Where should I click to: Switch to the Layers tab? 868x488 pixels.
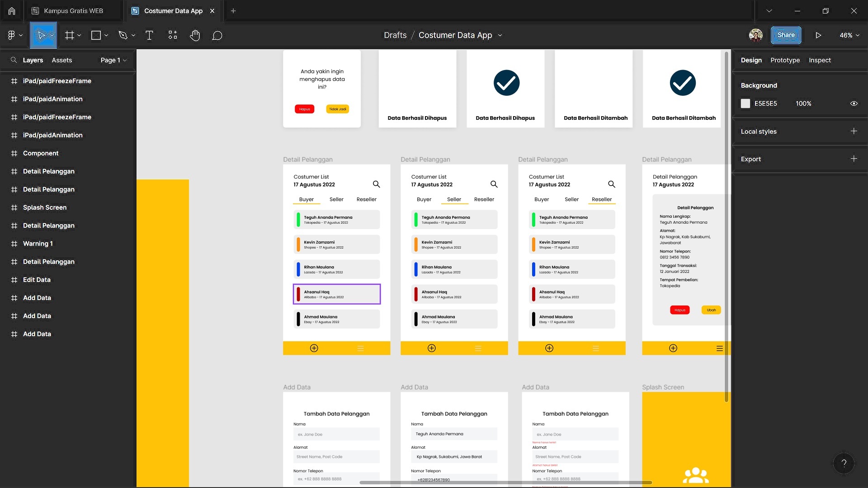(x=33, y=60)
